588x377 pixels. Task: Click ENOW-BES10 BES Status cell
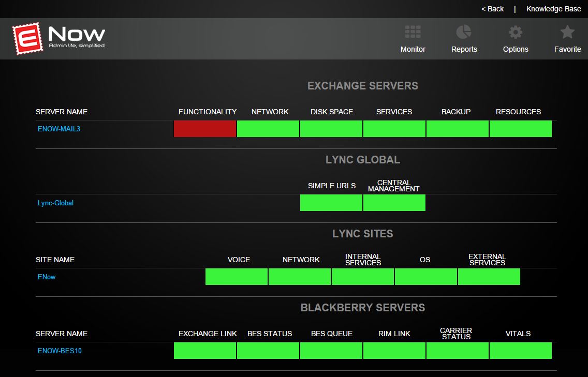pos(268,351)
